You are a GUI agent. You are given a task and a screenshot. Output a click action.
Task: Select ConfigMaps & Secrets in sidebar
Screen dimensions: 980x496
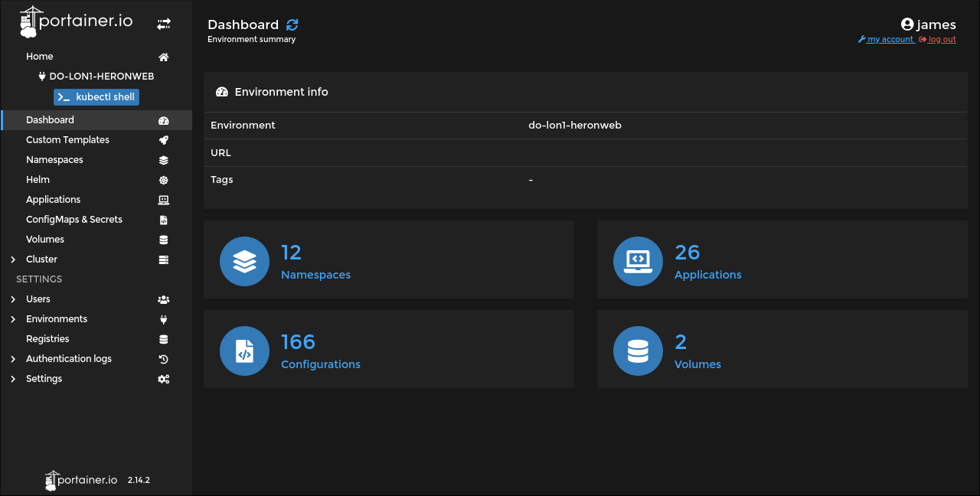coord(74,220)
